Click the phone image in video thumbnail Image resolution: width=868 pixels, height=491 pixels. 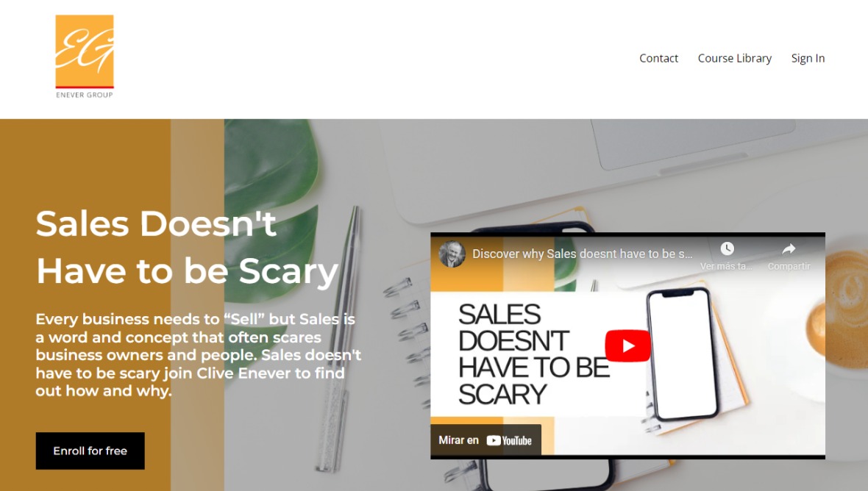[x=683, y=354]
